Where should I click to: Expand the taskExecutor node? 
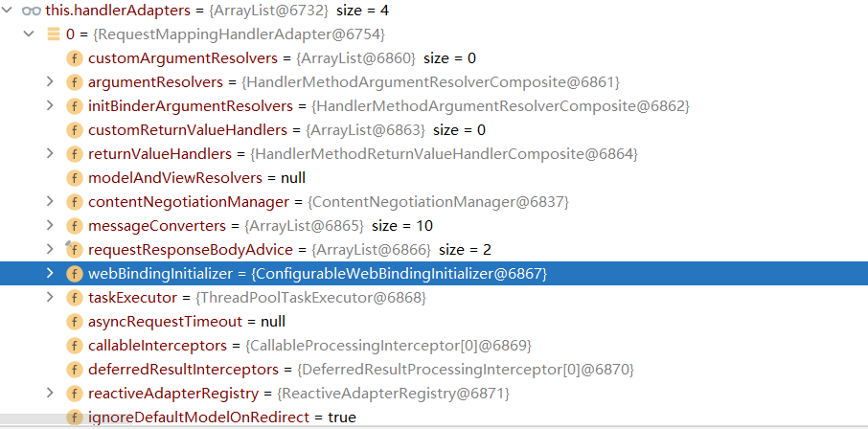pyautogui.click(x=50, y=297)
